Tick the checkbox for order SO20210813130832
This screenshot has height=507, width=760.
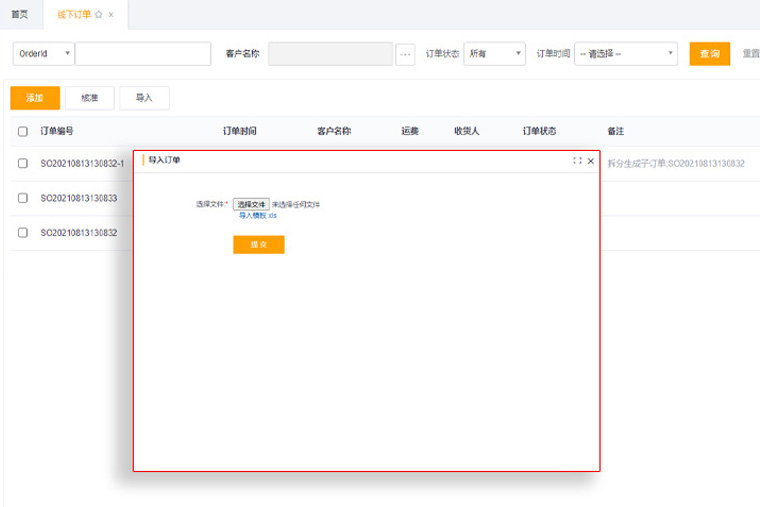pos(23,232)
